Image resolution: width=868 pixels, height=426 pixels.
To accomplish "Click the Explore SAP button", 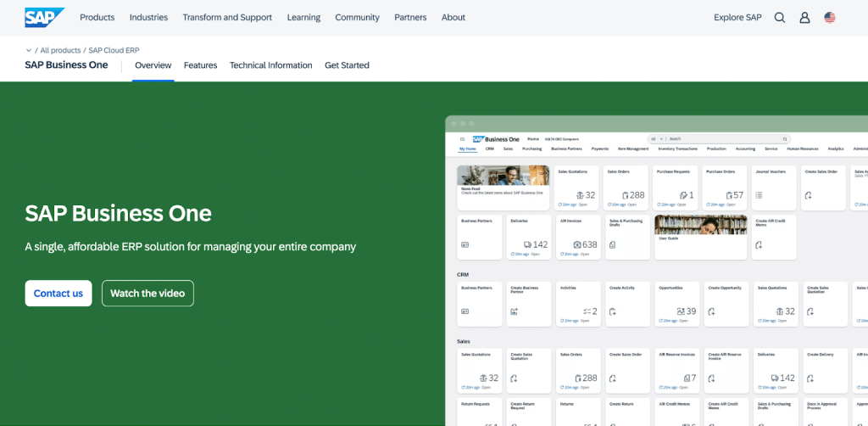I will click(x=738, y=17).
